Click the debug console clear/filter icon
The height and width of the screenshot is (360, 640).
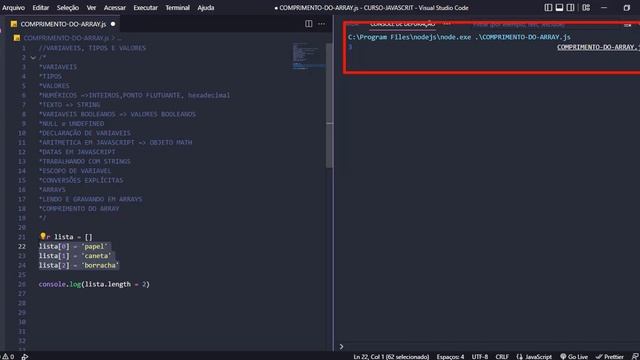[627, 25]
